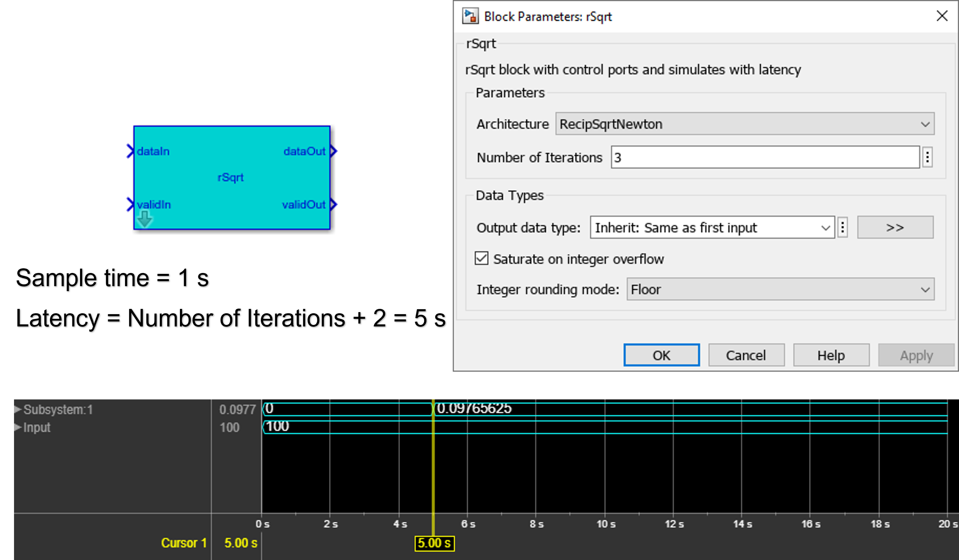Open action options beside Output data type
Image resolution: width=959 pixels, height=560 pixels.
pos(842,227)
